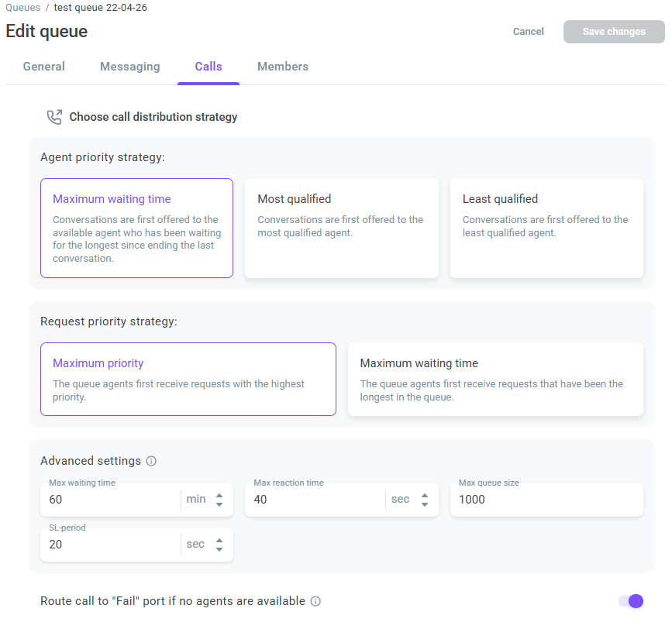Toggle the route call to Fail port switch
672x629 pixels.
tap(631, 601)
